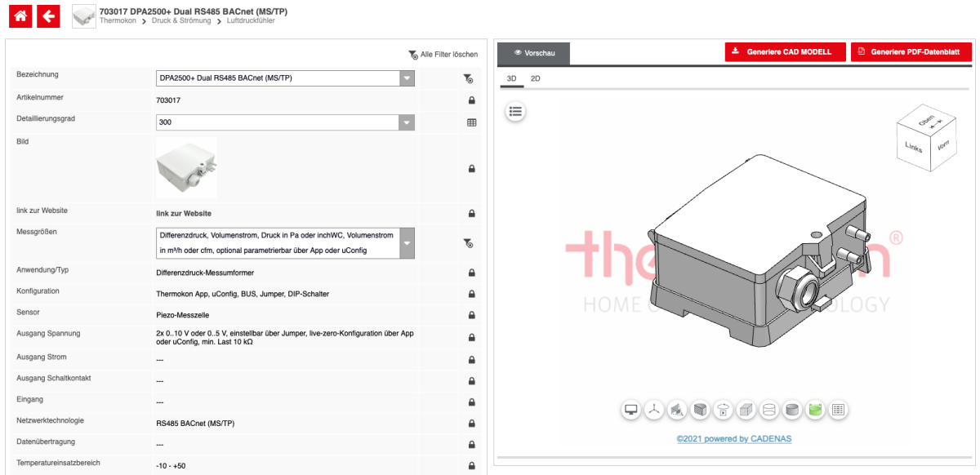Click the temperature range value -10 - +50
The image size is (980, 475).
(x=171, y=465)
